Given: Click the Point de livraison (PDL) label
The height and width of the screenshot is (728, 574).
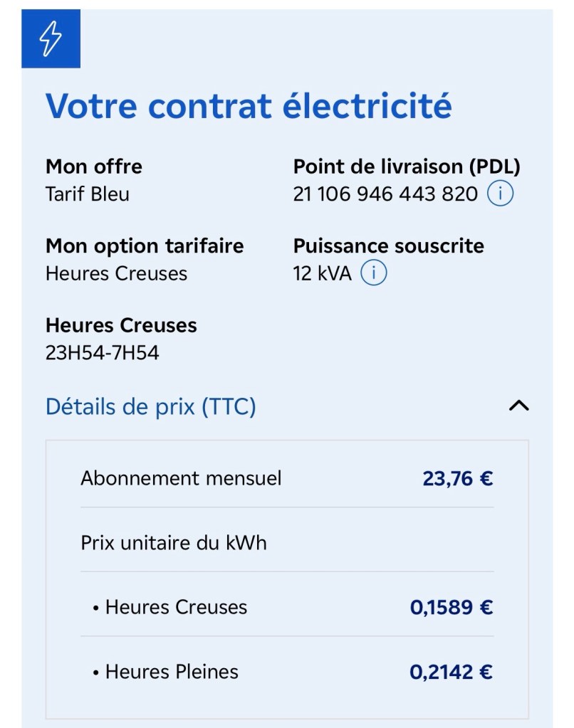Looking at the screenshot, I should tap(407, 167).
